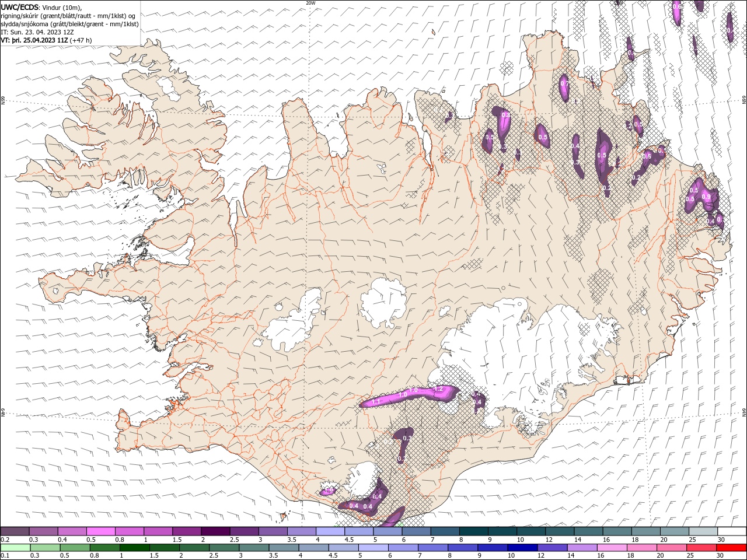The width and height of the screenshot is (747, 560).
Task: Pick the white upper legend swatch labeled 30
Action: 732,531
